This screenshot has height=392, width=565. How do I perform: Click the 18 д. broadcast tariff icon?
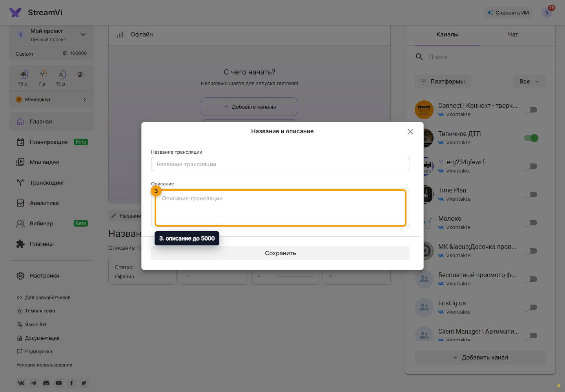point(24,74)
